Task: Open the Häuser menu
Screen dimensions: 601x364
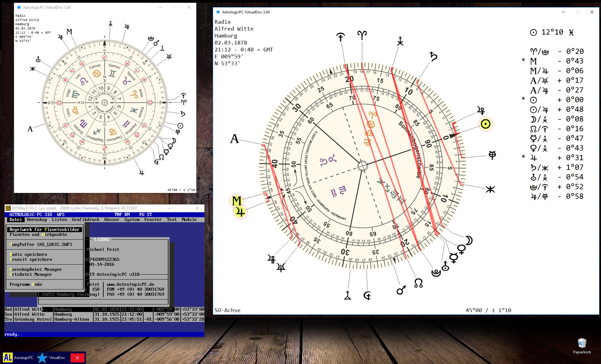Action: [112, 220]
